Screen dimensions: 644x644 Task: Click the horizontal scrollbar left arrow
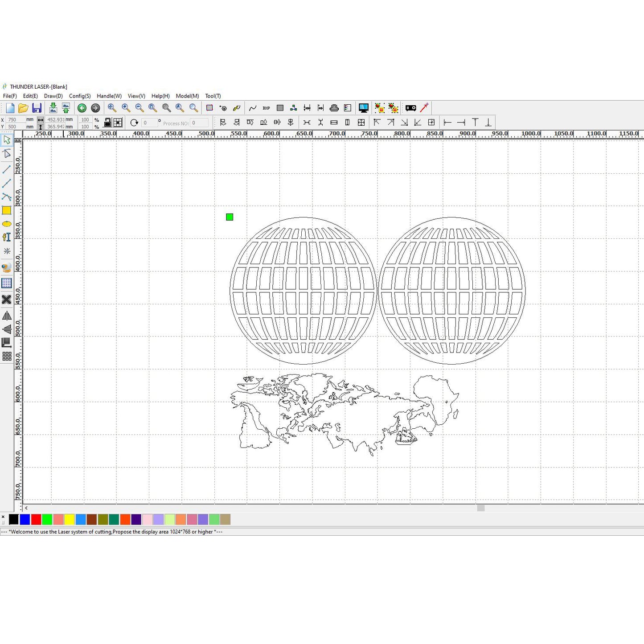point(26,508)
